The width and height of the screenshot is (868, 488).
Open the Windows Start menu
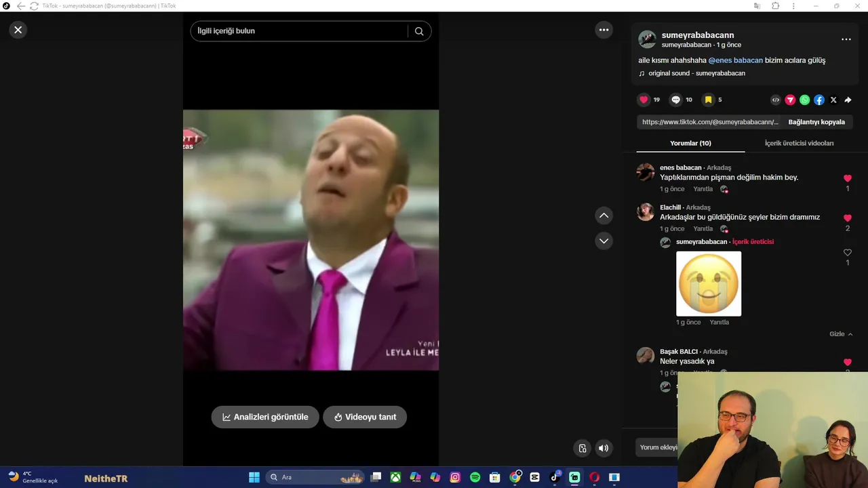(x=254, y=477)
